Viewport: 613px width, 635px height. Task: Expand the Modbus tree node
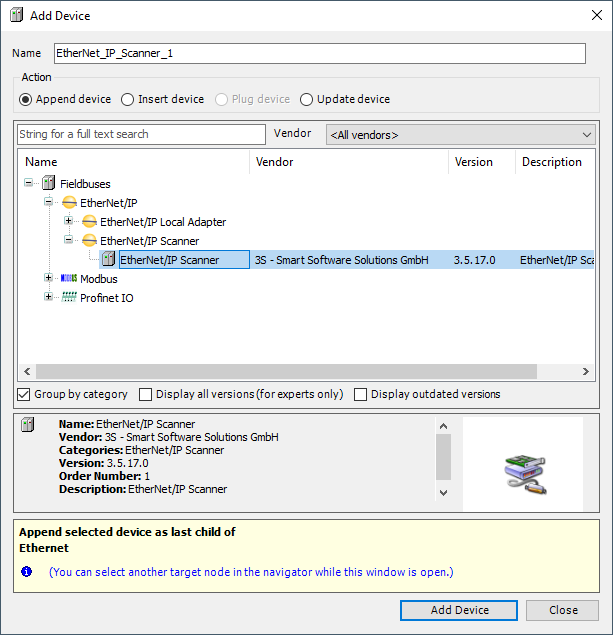coord(48,279)
